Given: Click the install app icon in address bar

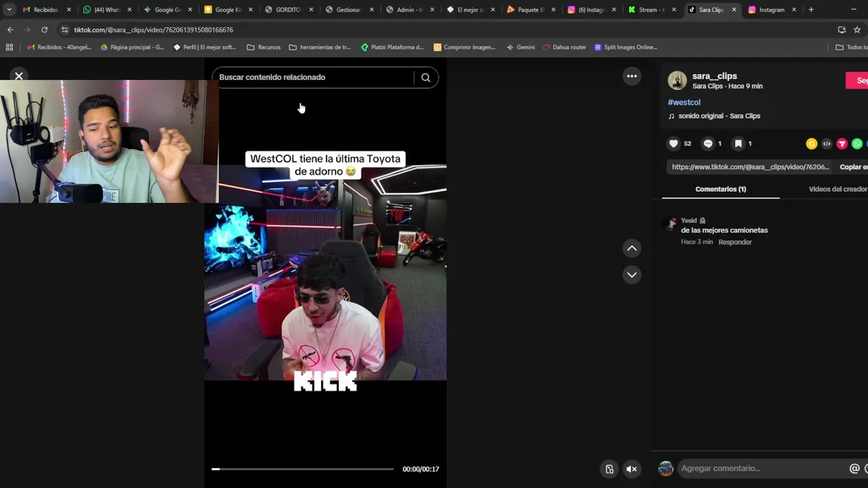Looking at the screenshot, I should (842, 30).
